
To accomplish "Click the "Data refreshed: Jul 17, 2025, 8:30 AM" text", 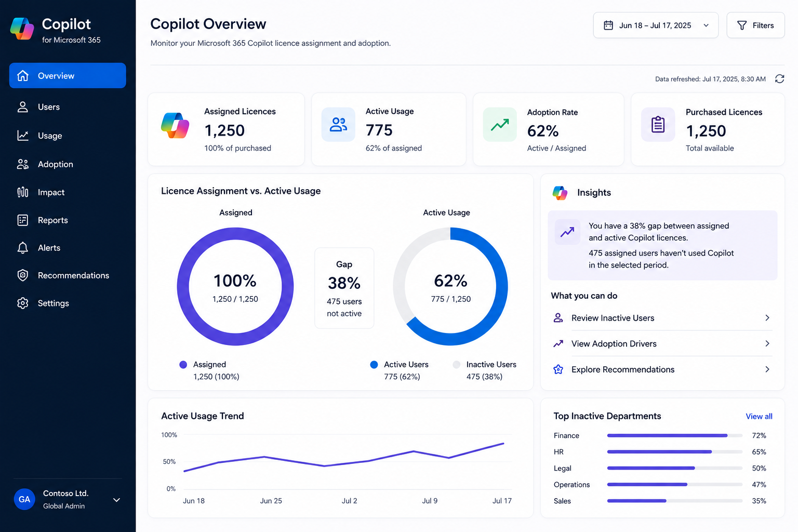I will coord(710,79).
